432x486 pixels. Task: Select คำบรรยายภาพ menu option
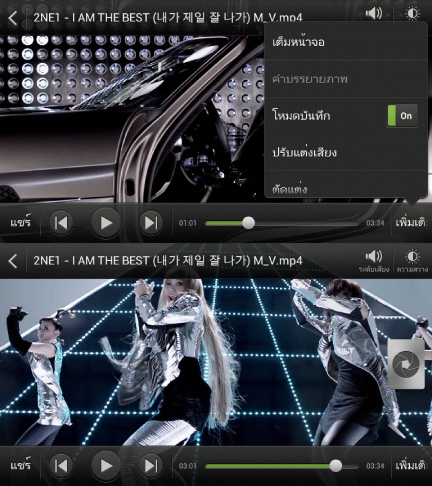pos(346,79)
